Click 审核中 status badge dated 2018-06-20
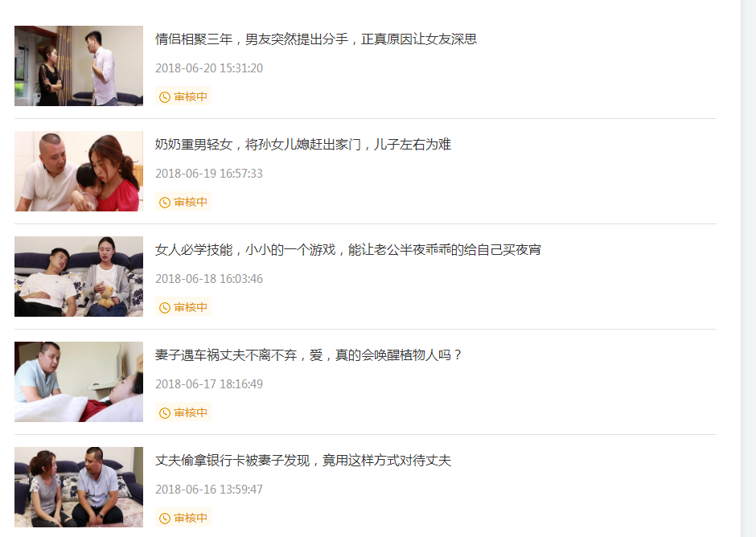 [183, 96]
